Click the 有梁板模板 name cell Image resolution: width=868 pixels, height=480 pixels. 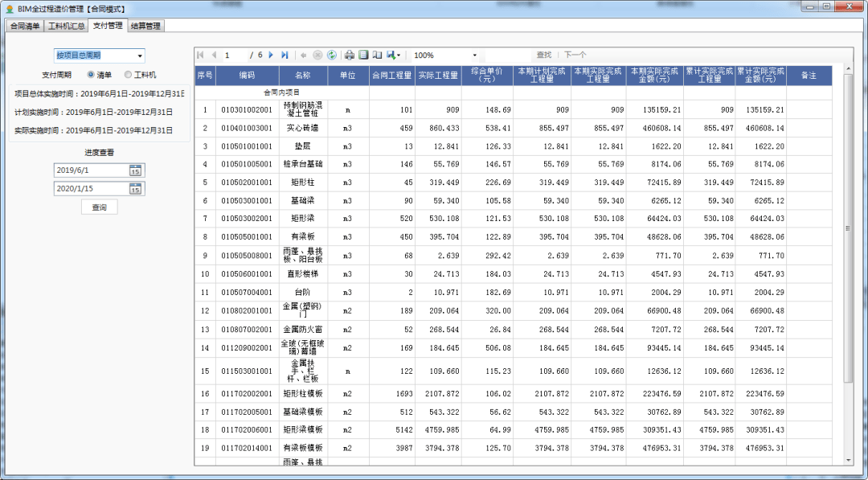coord(303,448)
